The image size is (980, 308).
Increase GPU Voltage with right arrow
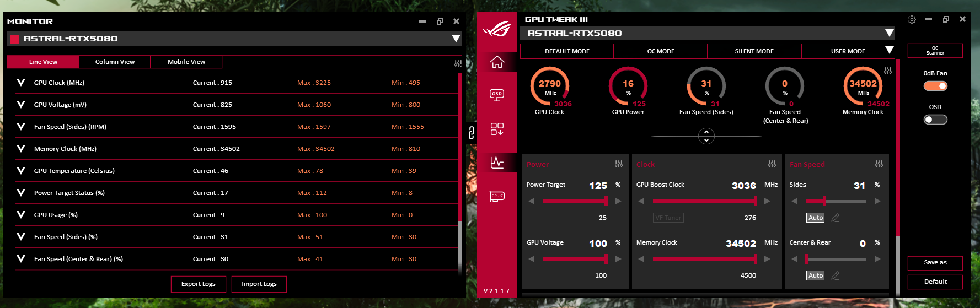point(618,259)
